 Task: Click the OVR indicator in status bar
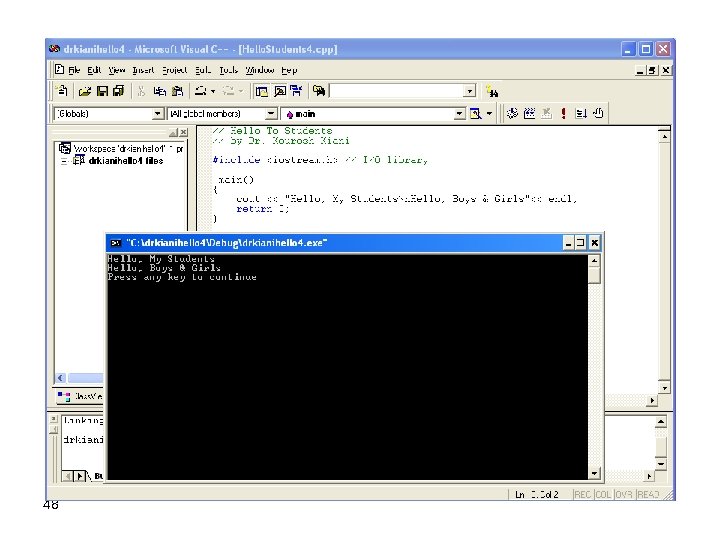pyautogui.click(x=624, y=495)
